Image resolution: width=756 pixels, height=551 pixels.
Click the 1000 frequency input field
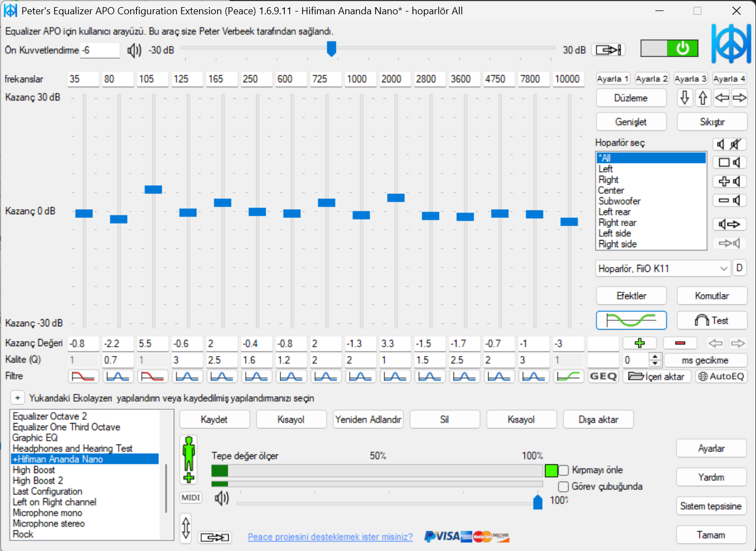click(361, 79)
